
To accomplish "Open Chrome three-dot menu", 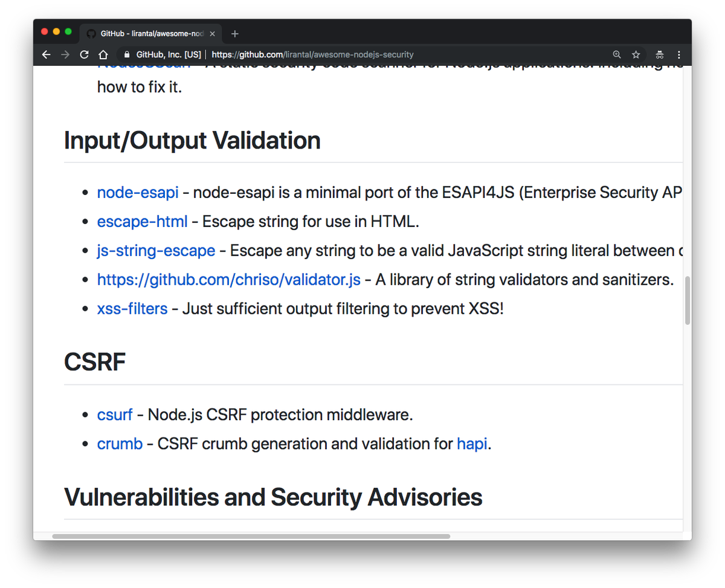I will click(x=679, y=54).
